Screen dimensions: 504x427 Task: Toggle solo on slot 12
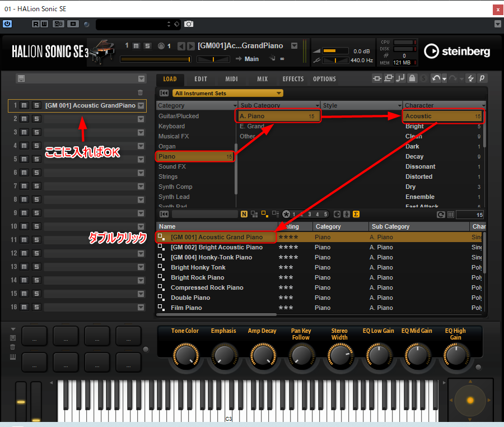(x=36, y=253)
